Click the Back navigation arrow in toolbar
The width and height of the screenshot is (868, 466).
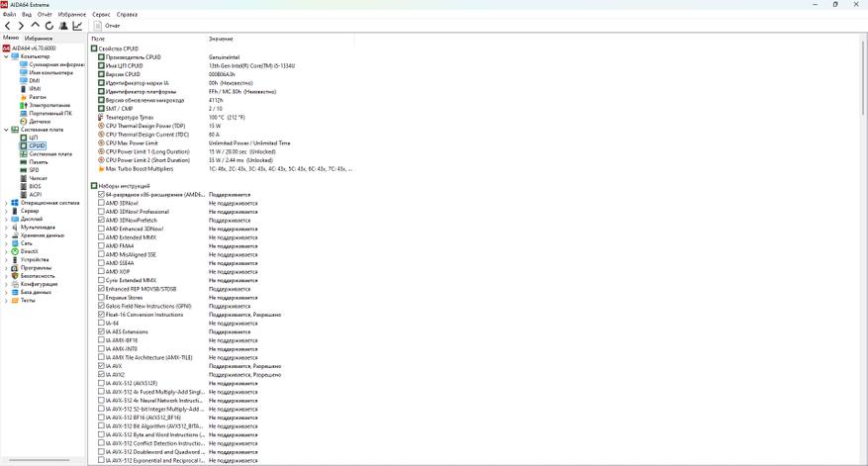(x=7, y=26)
